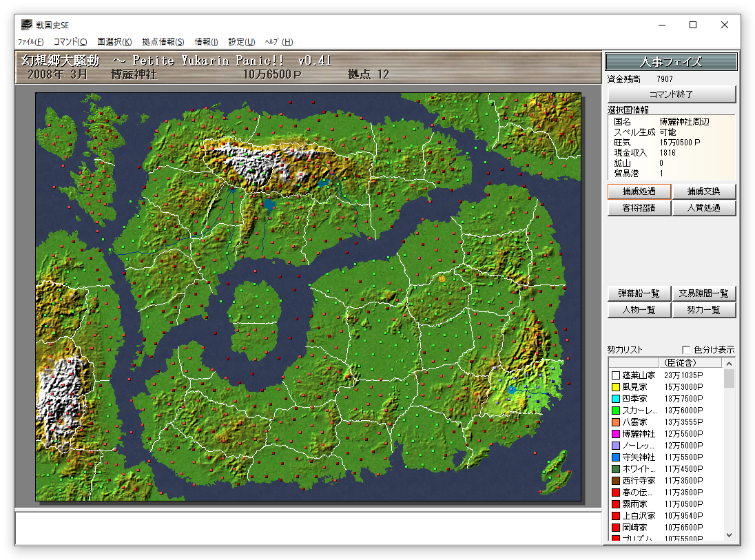Select the blue 守矢神社 faction swatch

pos(616,457)
